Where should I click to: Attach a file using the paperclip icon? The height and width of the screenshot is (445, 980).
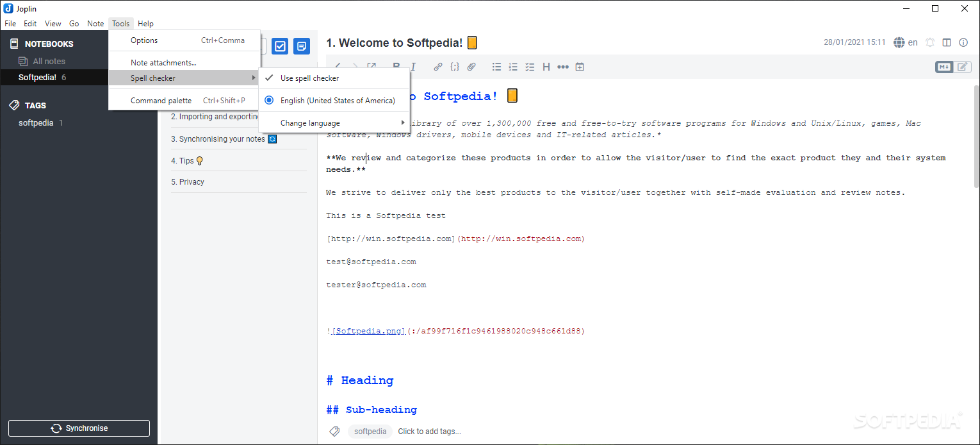click(471, 67)
